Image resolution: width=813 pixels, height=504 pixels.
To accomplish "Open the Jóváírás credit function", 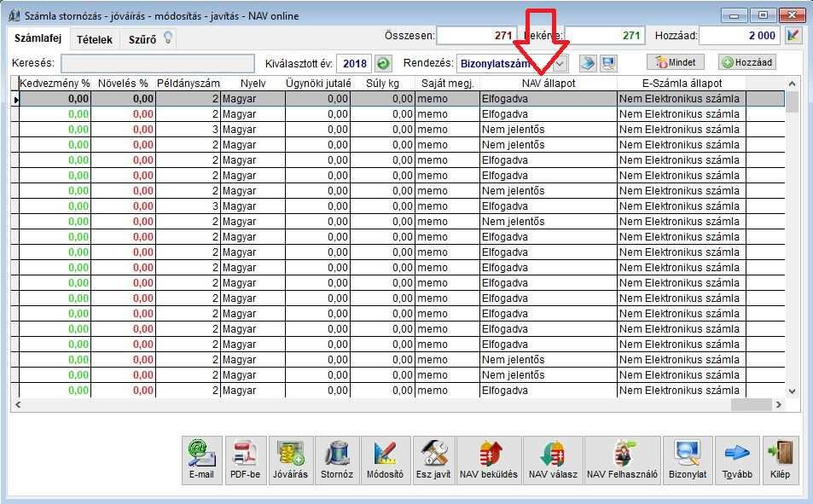I will pyautogui.click(x=290, y=460).
